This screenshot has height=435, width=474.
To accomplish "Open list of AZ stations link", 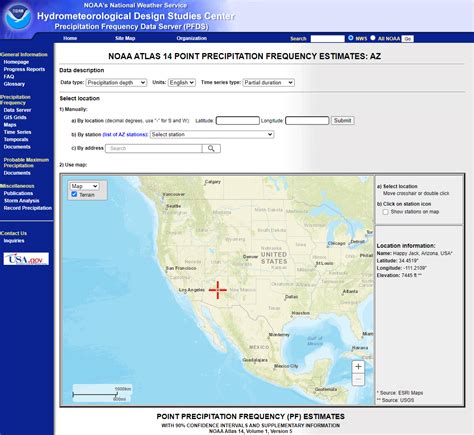I will click(125, 134).
